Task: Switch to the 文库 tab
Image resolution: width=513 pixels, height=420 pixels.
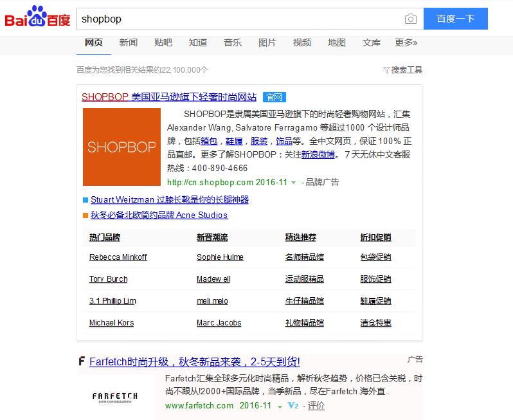Action: 372,42
